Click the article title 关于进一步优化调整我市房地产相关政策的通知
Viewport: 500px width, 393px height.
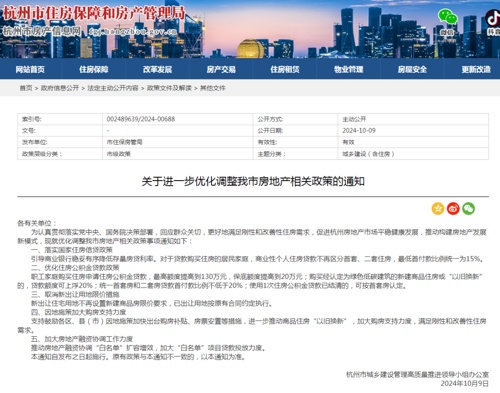(x=253, y=181)
